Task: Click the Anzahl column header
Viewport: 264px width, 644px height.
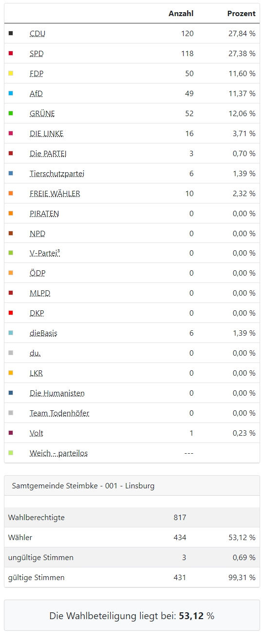Action: (x=181, y=14)
